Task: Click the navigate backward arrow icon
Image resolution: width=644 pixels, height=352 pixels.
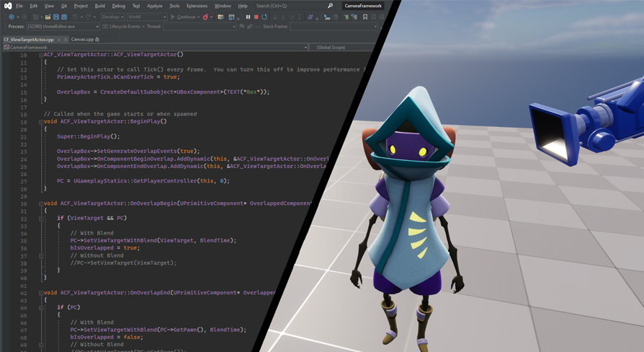Action: coord(12,17)
